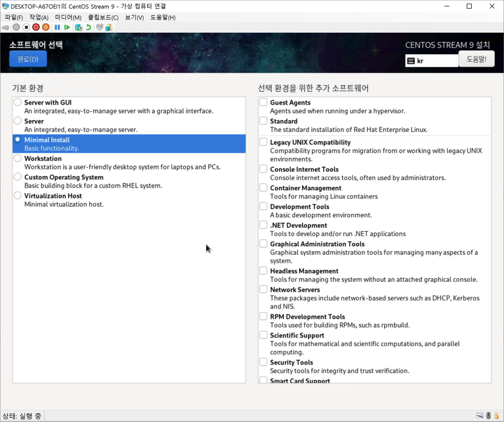Check Headless Management
Image resolution: width=504 pixels, height=422 pixels.
coord(263,270)
